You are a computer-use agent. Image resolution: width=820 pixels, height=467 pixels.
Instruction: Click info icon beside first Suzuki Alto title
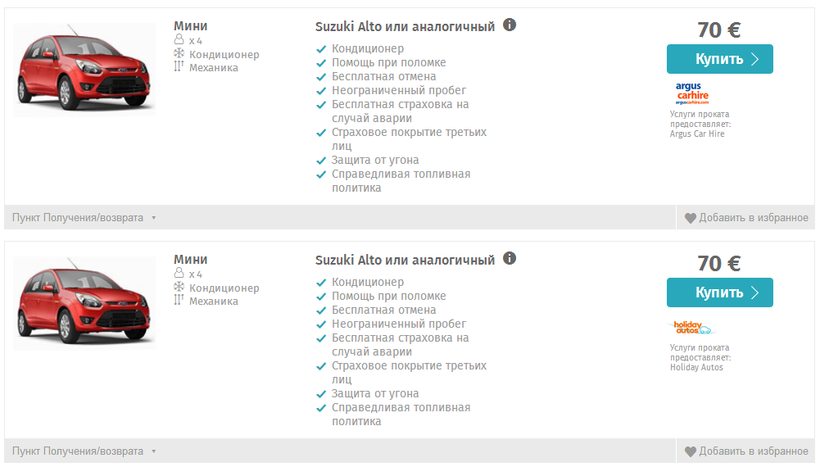tap(509, 25)
